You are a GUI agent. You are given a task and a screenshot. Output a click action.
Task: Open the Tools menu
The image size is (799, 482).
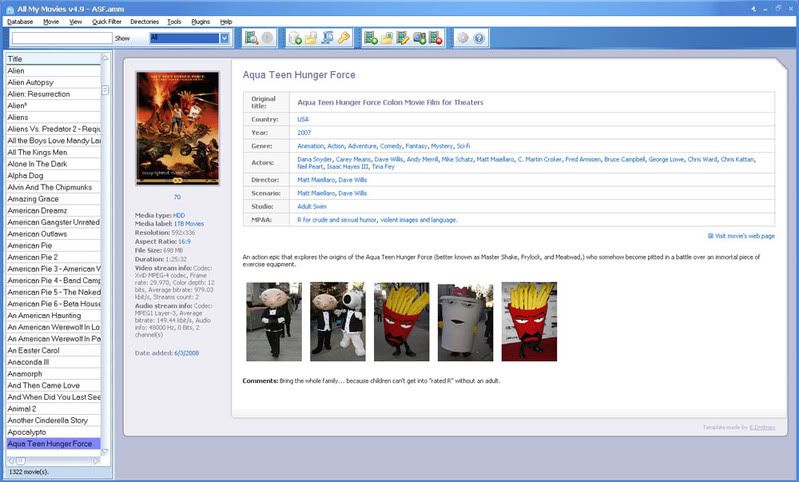(x=174, y=21)
